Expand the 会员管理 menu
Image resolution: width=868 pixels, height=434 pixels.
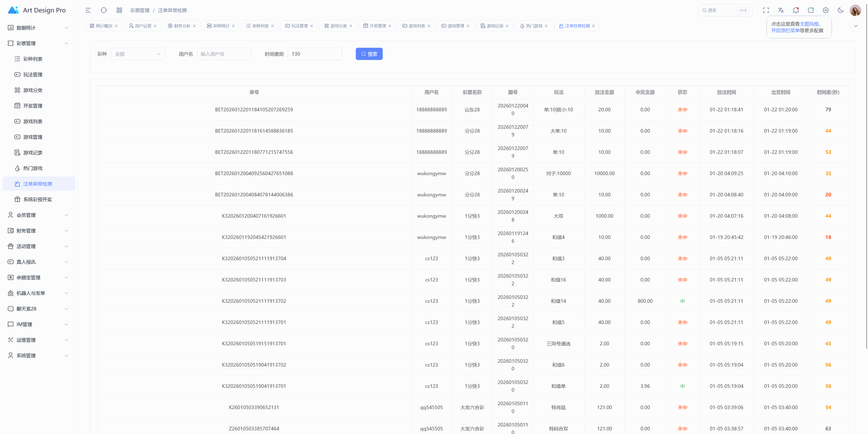(x=38, y=215)
